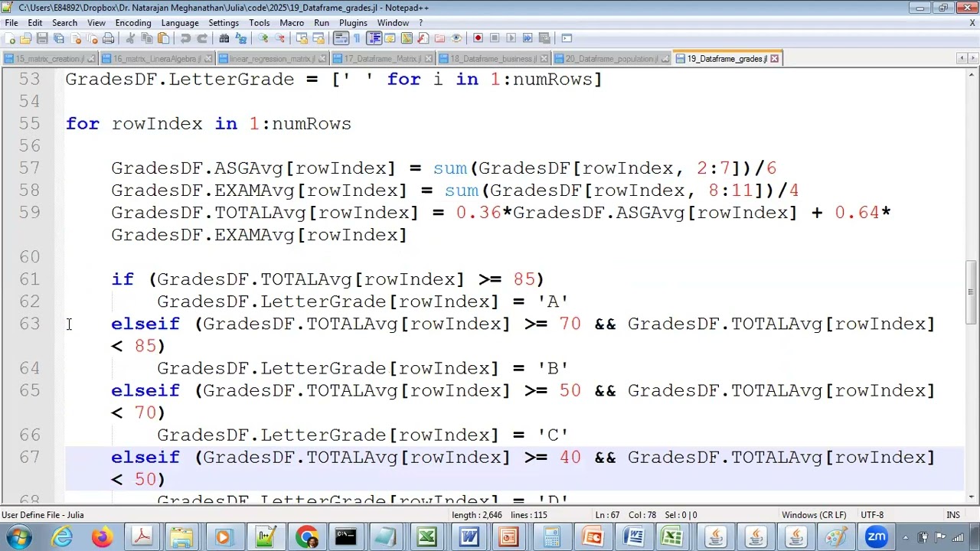Toggle the Indent Guide toolbar button
The height and width of the screenshot is (551, 980).
point(375,38)
